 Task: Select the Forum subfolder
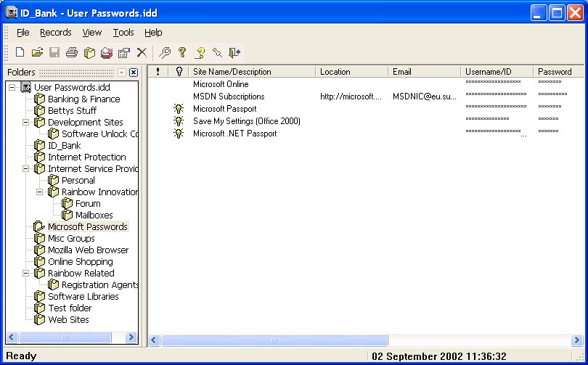[88, 203]
